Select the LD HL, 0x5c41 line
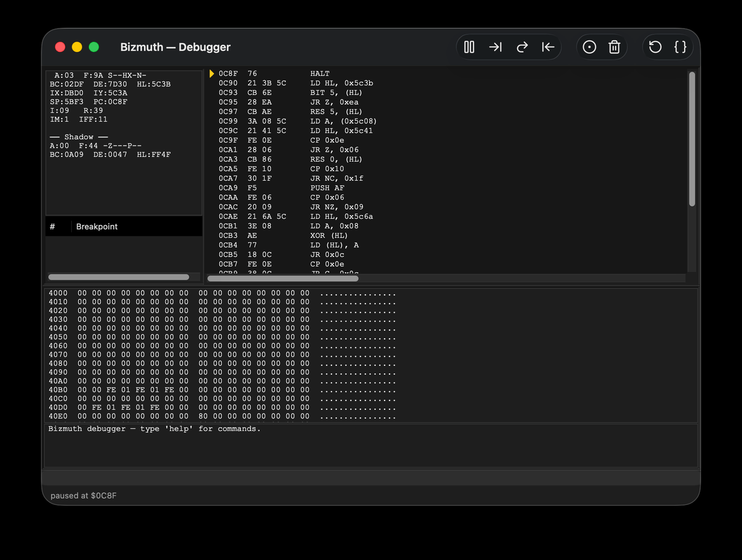Viewport: 742px width, 560px height. tap(296, 130)
